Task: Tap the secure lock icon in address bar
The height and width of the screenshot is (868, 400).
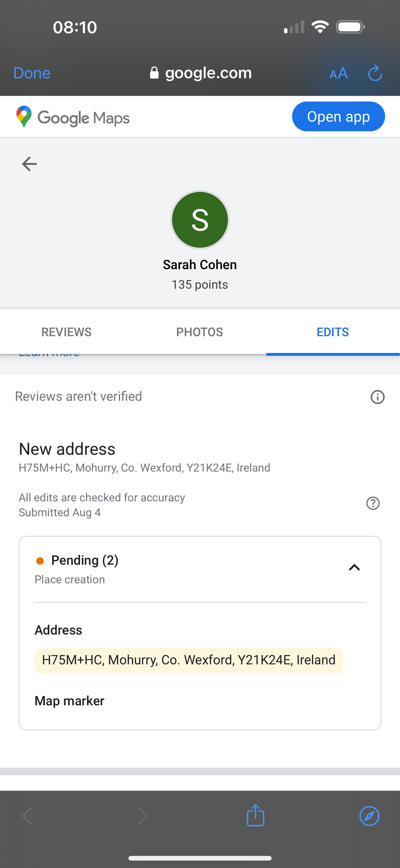Action: [x=154, y=73]
